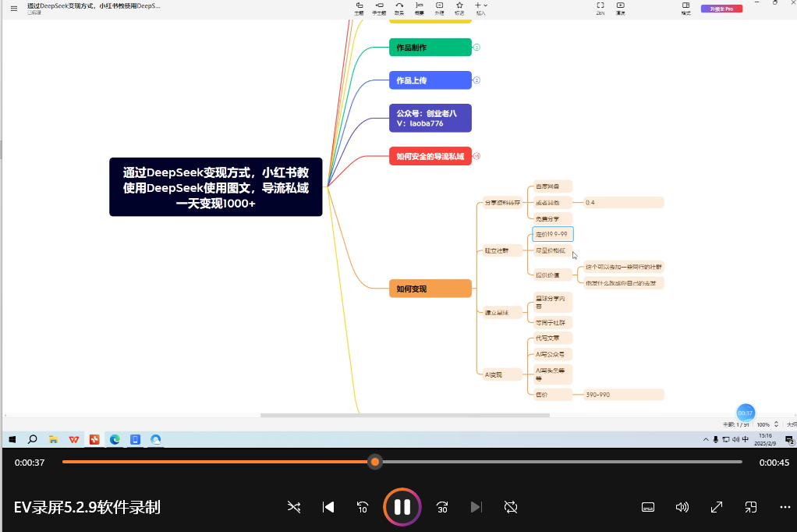Select the 等同于社群 subtopic
The height and width of the screenshot is (532, 797).
pyautogui.click(x=552, y=322)
